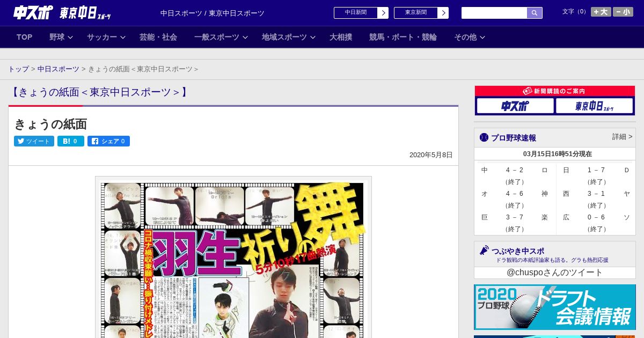
Task: Open the 競馬・ボート・競輪 menu item
Action: [403, 37]
